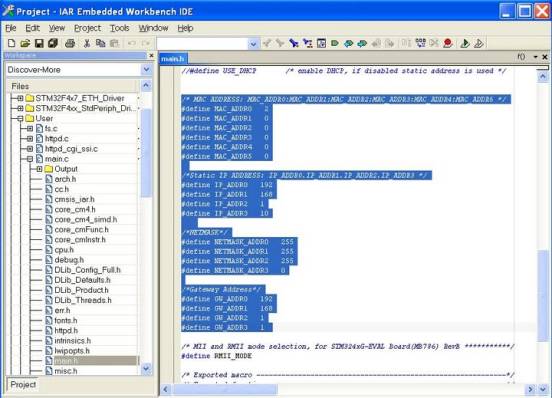Click the Navigate Forward toolbar icon
The height and width of the screenshot is (398, 552).
point(390,43)
